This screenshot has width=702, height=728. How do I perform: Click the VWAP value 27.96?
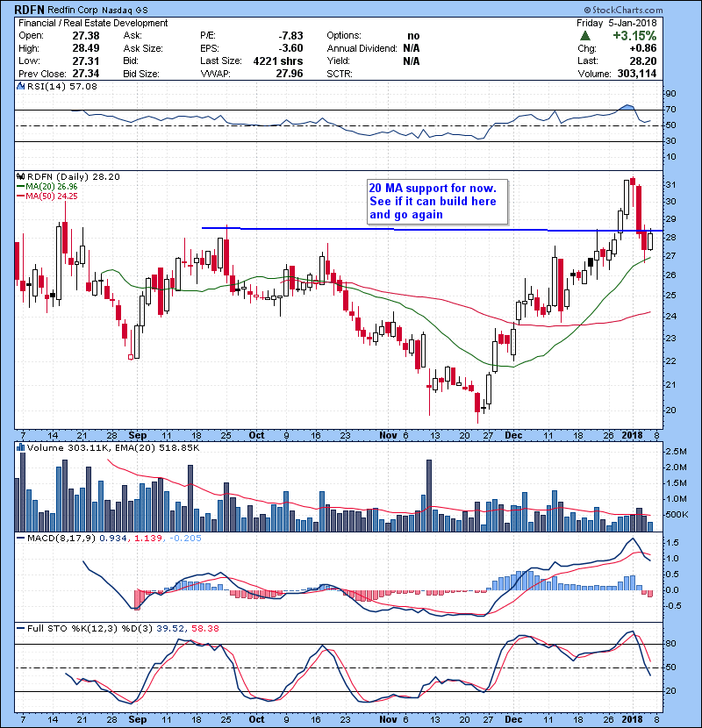click(290, 74)
